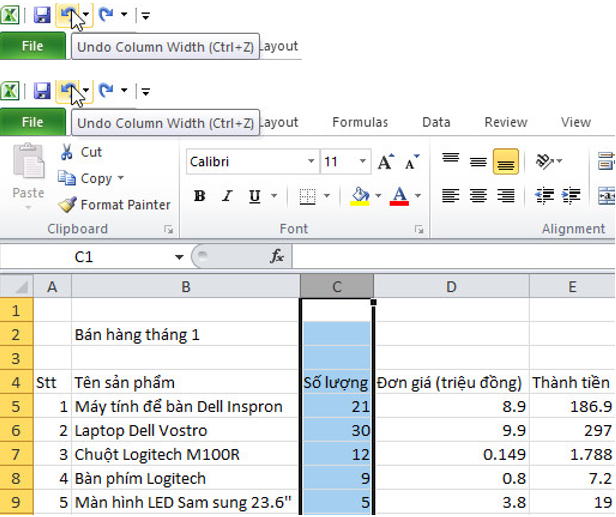The width and height of the screenshot is (616, 517).
Task: Open the Fill Color palette arrow
Action: coord(378,196)
